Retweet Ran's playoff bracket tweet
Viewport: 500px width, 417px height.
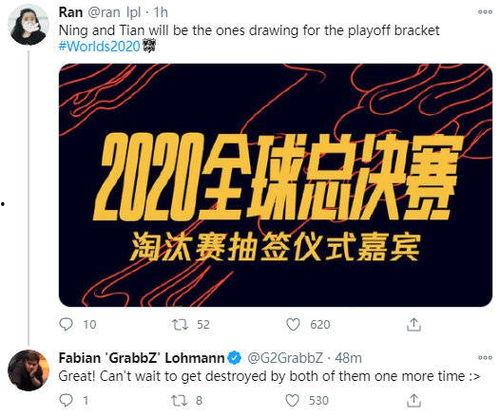(180, 324)
